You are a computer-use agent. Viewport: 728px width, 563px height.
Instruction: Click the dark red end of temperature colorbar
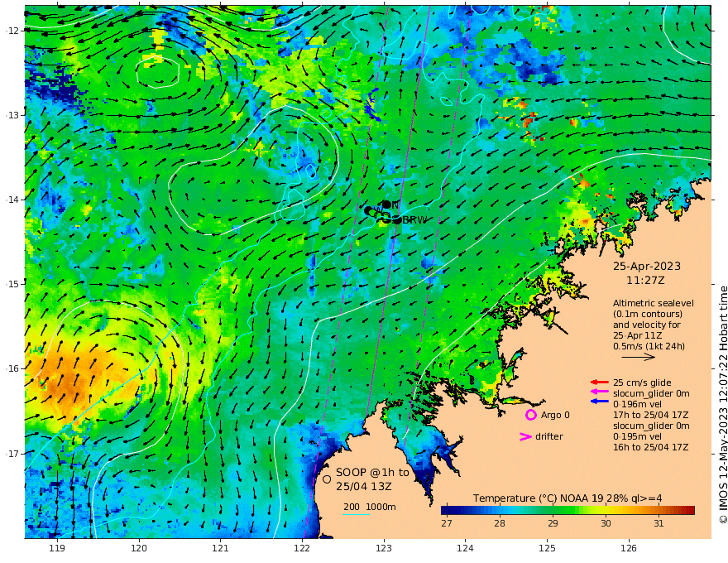point(688,511)
